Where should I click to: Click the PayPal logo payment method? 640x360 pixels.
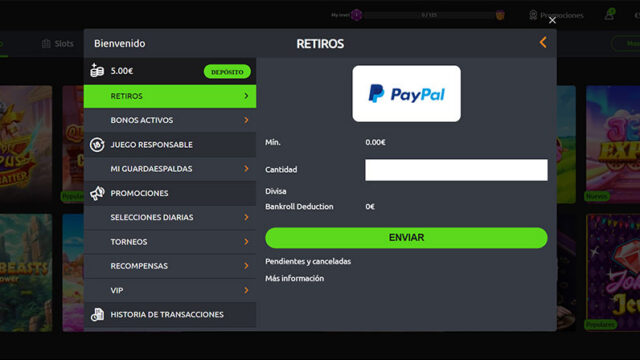tap(407, 93)
